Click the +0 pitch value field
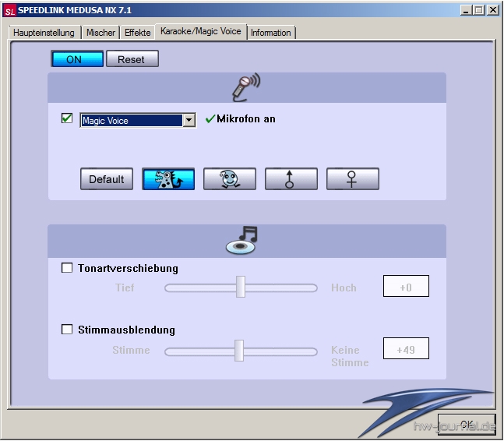Image resolution: width=504 pixels, height=441 pixels. [x=406, y=286]
